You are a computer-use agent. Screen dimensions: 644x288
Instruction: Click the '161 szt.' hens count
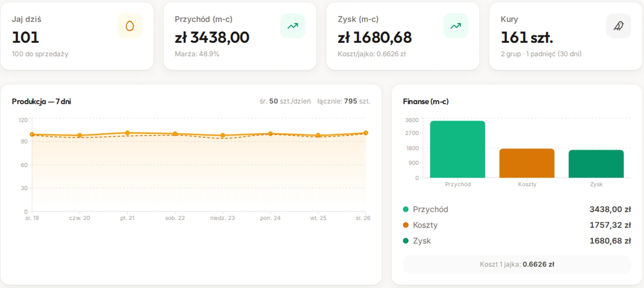tap(527, 38)
